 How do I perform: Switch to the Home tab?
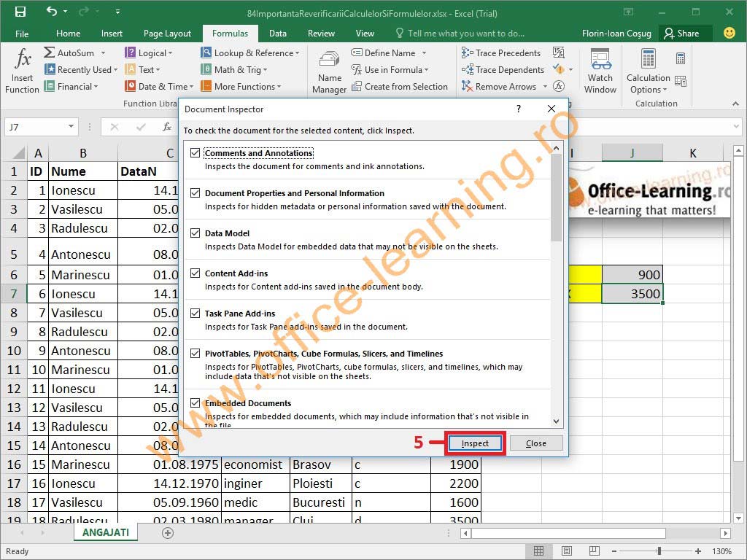point(68,34)
